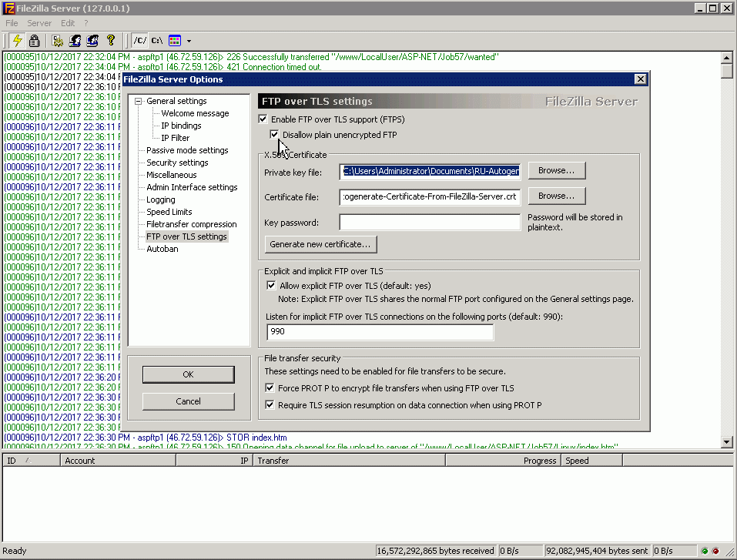Image resolution: width=737 pixels, height=560 pixels.
Task: Sort connections by Speed column
Action: (x=591, y=461)
